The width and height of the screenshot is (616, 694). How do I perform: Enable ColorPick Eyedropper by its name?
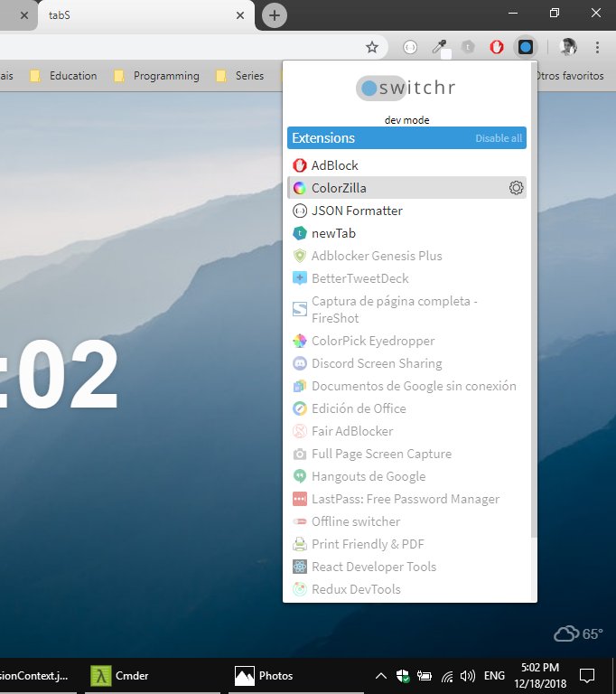coord(373,341)
